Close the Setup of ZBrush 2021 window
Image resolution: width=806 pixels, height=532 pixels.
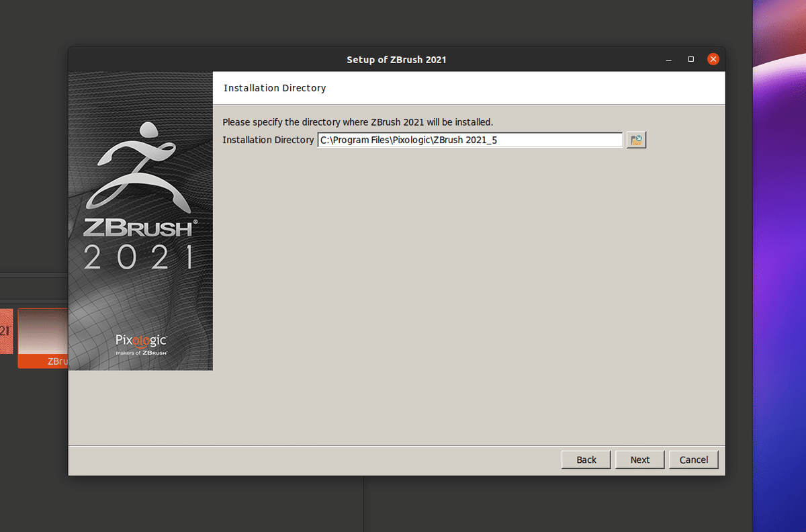(713, 59)
